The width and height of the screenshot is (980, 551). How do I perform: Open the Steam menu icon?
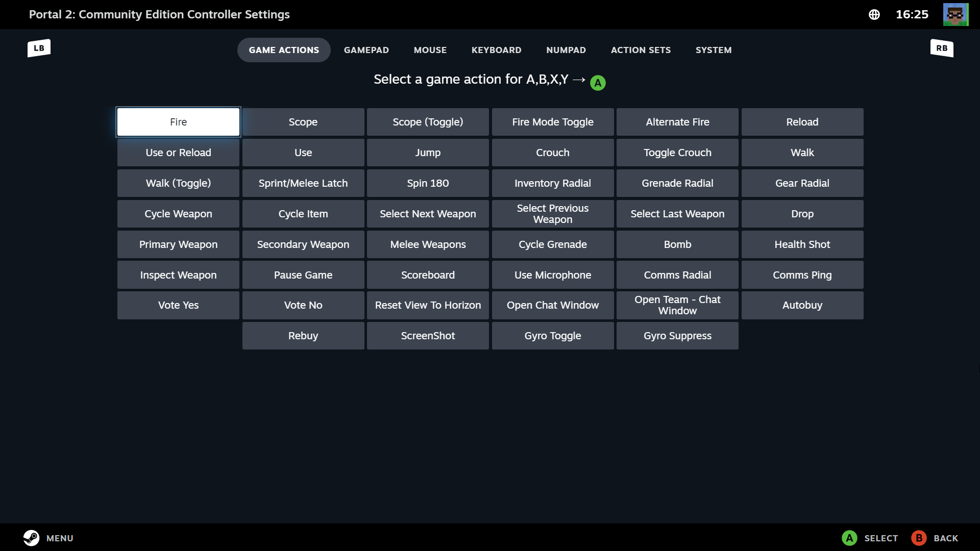pos(31,538)
